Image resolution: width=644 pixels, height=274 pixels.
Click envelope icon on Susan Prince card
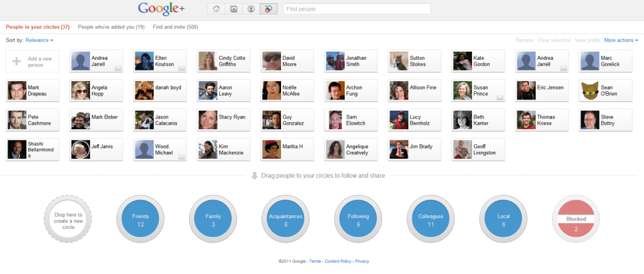pos(500,98)
